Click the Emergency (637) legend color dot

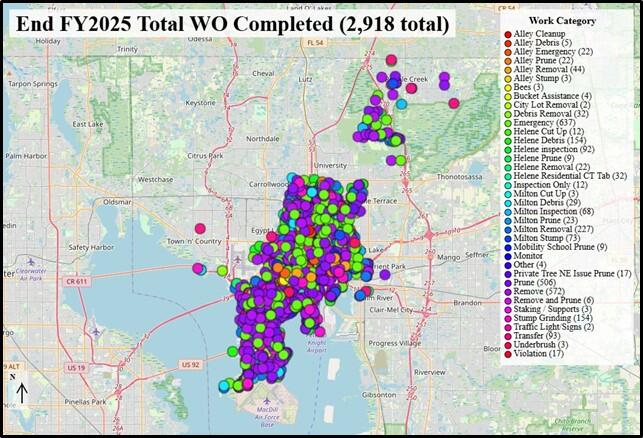508,123
